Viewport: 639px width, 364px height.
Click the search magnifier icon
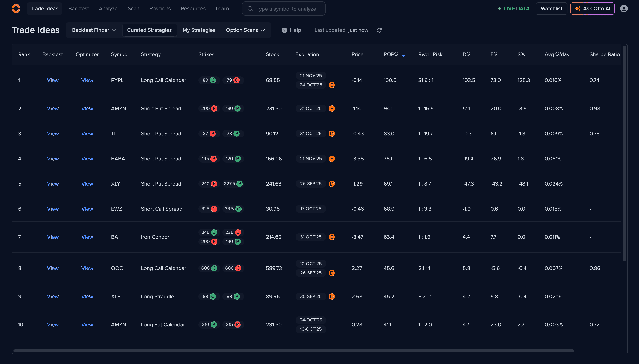(250, 9)
